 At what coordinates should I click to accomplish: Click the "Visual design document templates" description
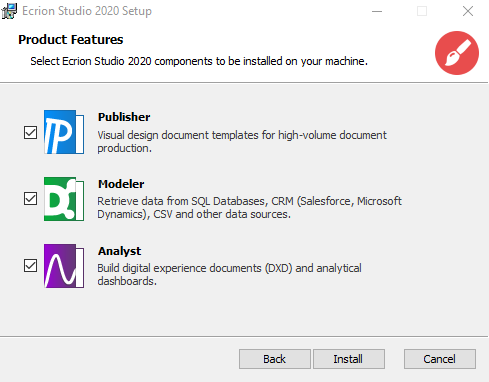pyautogui.click(x=242, y=141)
